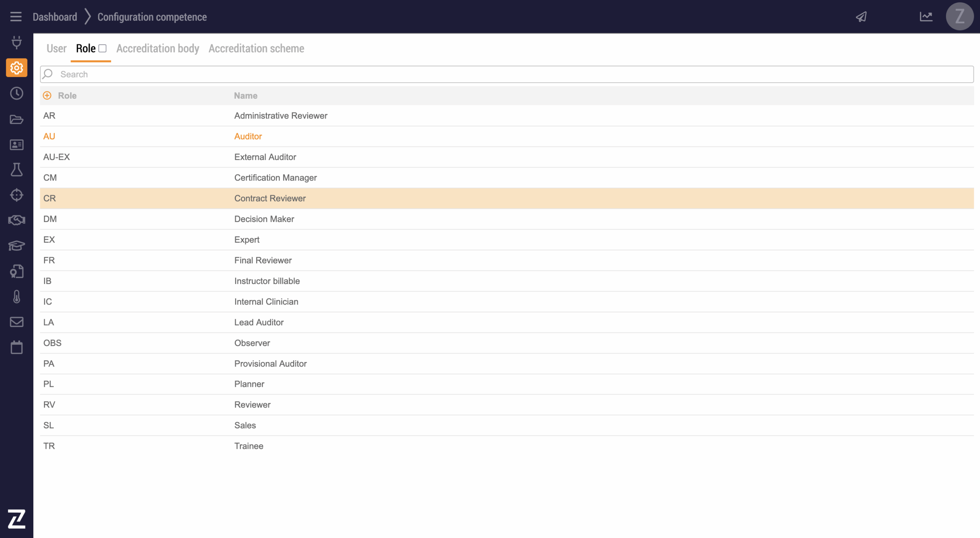Click the graduation cap sidebar icon
Viewport: 980px width, 538px height.
[x=16, y=245]
